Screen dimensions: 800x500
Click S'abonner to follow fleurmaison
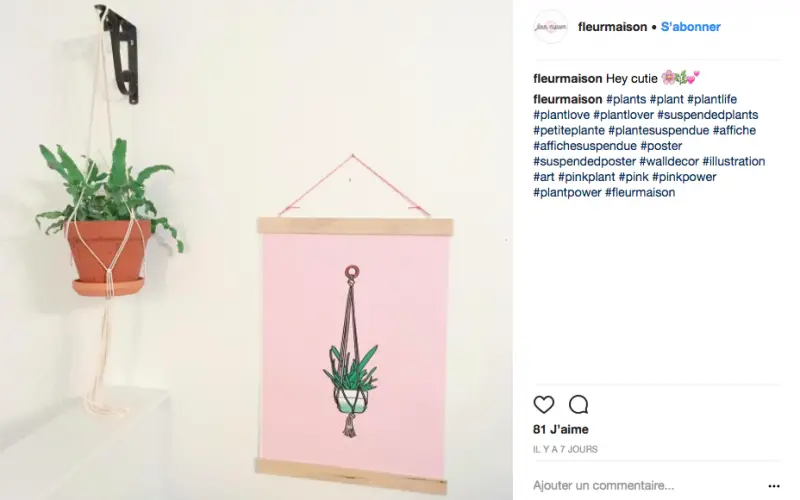[690, 27]
